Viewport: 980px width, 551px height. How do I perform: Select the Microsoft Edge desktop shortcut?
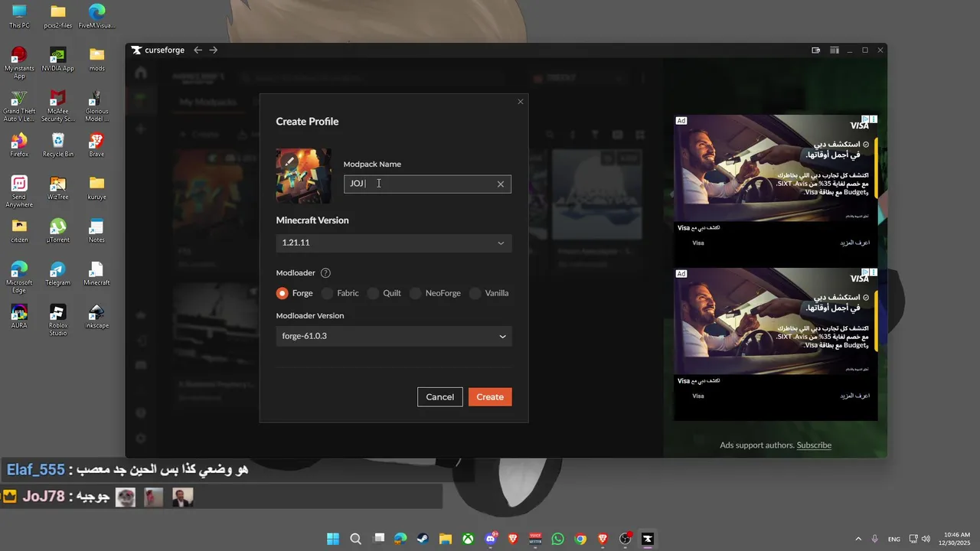(x=19, y=277)
